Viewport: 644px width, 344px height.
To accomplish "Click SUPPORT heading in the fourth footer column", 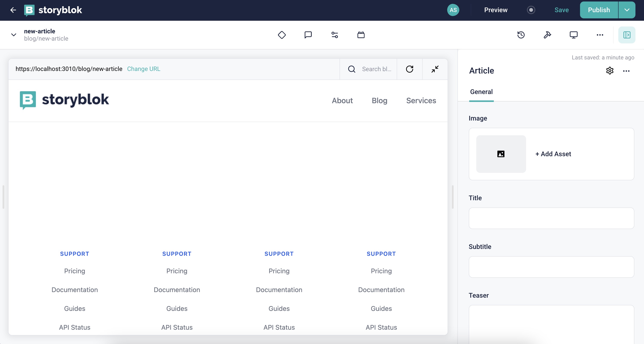I will point(381,254).
